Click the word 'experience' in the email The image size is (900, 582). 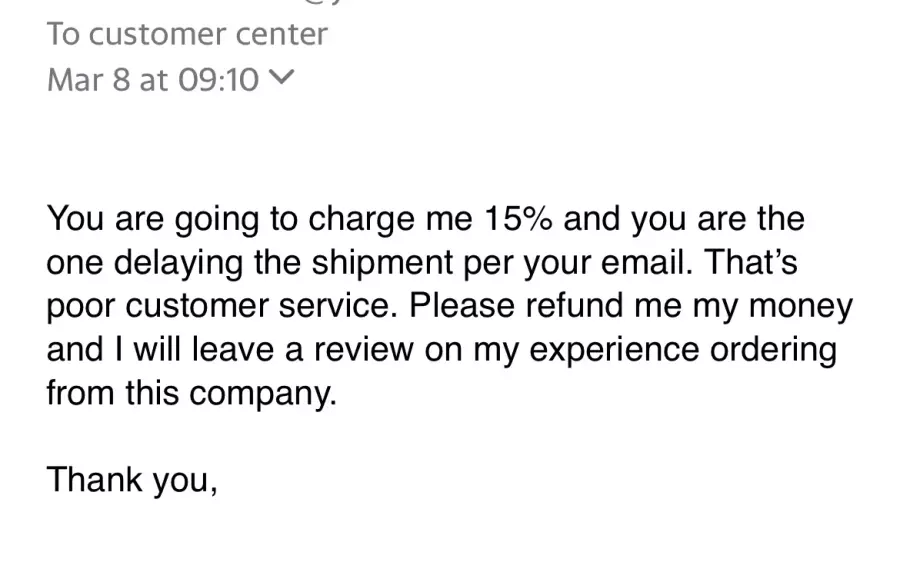[x=614, y=350]
